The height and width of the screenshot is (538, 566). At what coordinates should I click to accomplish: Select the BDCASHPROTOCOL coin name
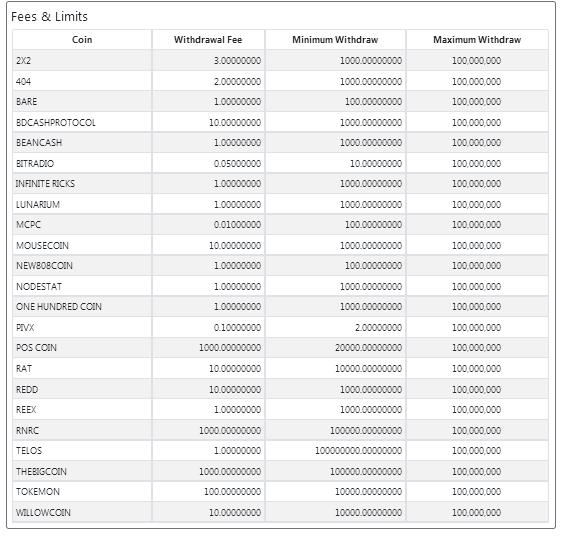pyautogui.click(x=56, y=122)
